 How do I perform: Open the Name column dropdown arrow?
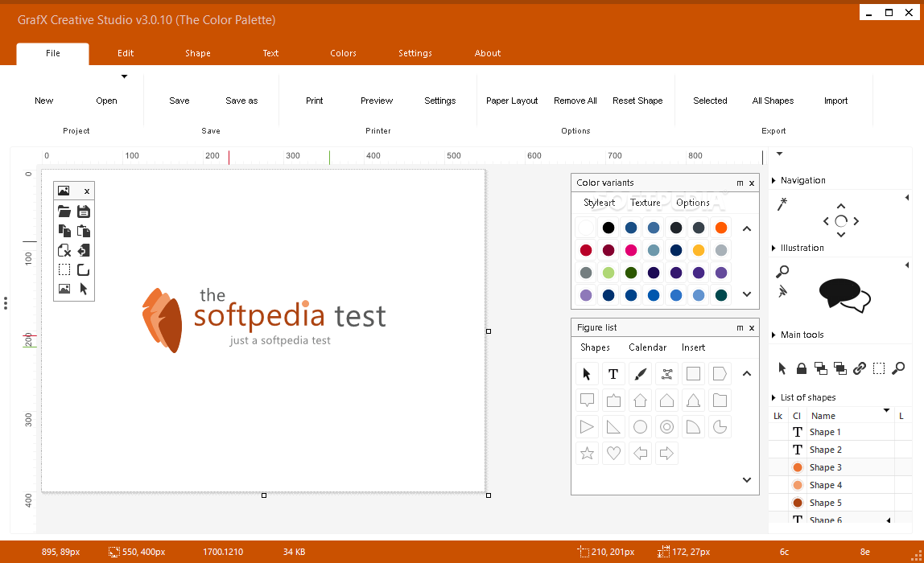coord(886,410)
